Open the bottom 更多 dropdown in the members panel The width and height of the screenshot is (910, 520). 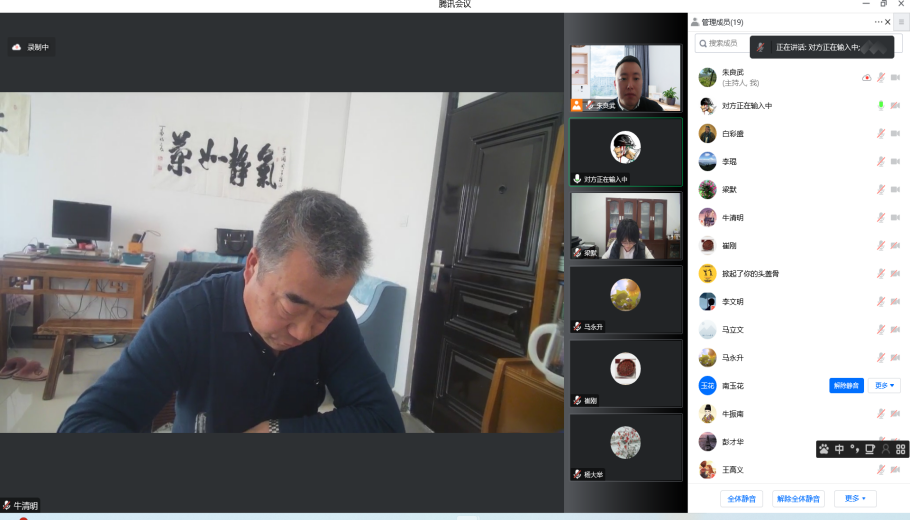[854, 498]
